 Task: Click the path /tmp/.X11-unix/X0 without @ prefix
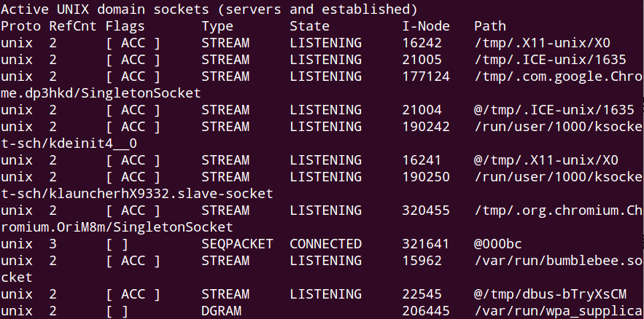point(542,43)
